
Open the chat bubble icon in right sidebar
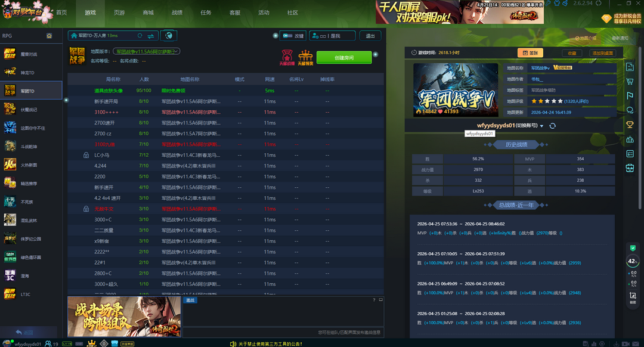pyautogui.click(x=630, y=110)
